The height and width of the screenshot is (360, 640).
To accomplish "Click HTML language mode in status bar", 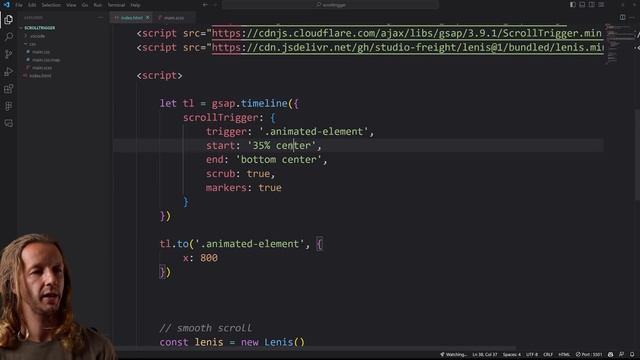I will (564, 354).
